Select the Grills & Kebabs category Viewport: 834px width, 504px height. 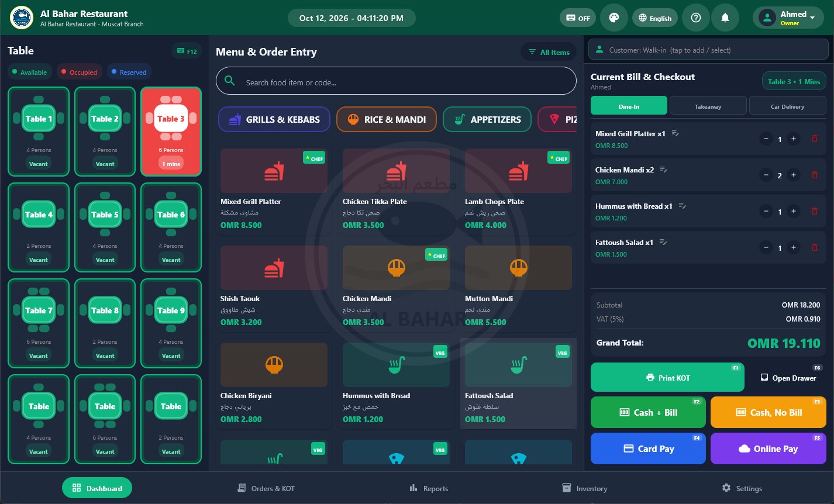point(274,119)
